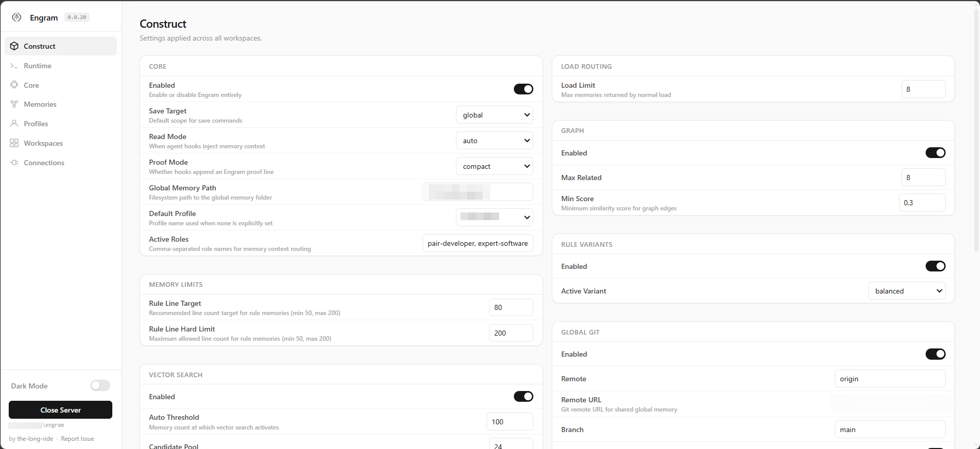The image size is (980, 449).
Task: Click the Construct cube icon in sidebar
Action: (x=14, y=46)
